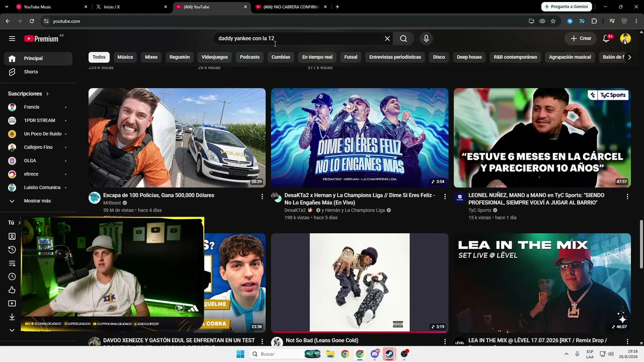Open Liked videos from the thumbs-up icon
The height and width of the screenshot is (362, 644).
[12, 290]
